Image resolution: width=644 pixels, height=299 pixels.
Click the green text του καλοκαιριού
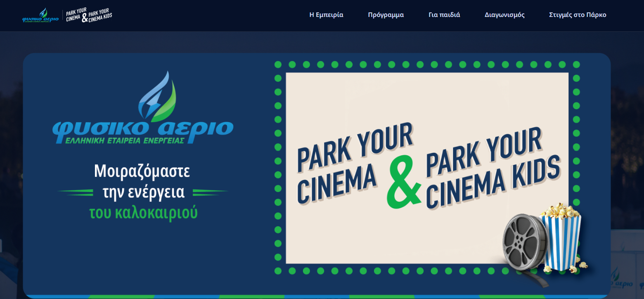[143, 213]
